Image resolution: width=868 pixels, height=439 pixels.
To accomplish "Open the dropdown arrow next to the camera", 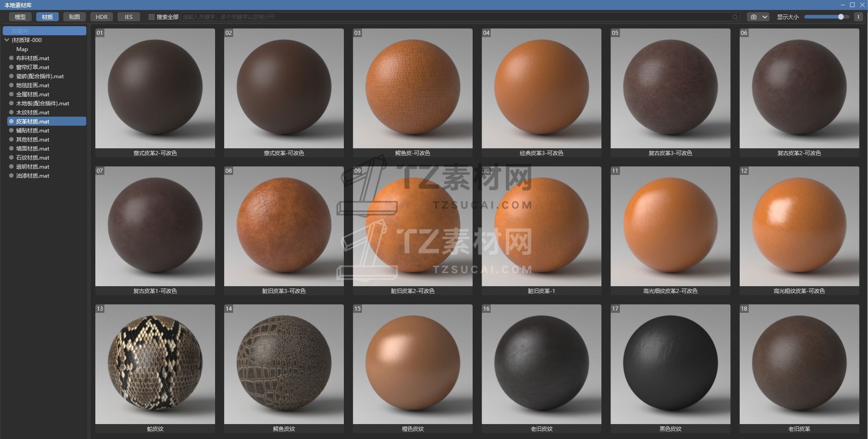I will point(765,17).
